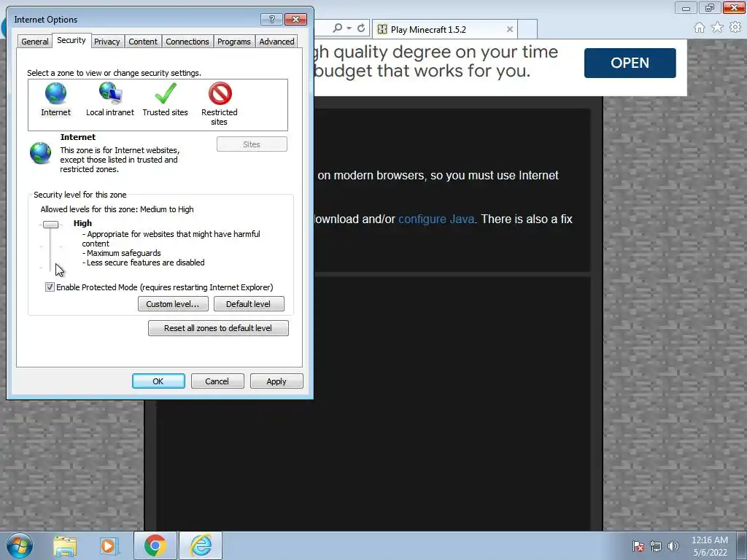
Task: Click the OPEN advertisement button
Action: 630,63
